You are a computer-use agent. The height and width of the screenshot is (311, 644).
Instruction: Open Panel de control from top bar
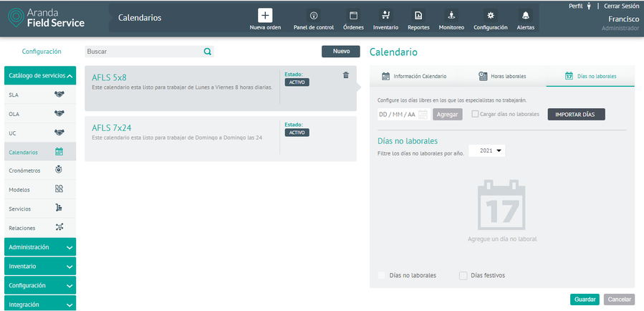(x=314, y=16)
